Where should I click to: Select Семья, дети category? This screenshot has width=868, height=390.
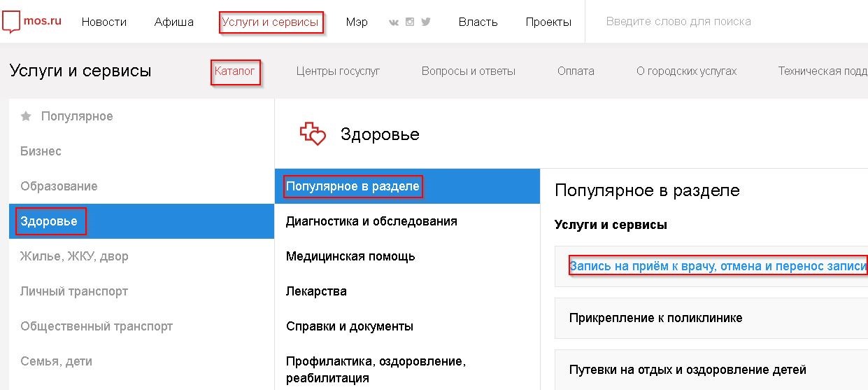point(141,361)
